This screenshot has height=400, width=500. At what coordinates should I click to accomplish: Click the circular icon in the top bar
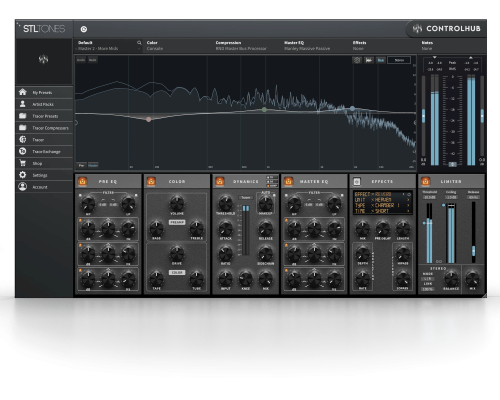(84, 29)
